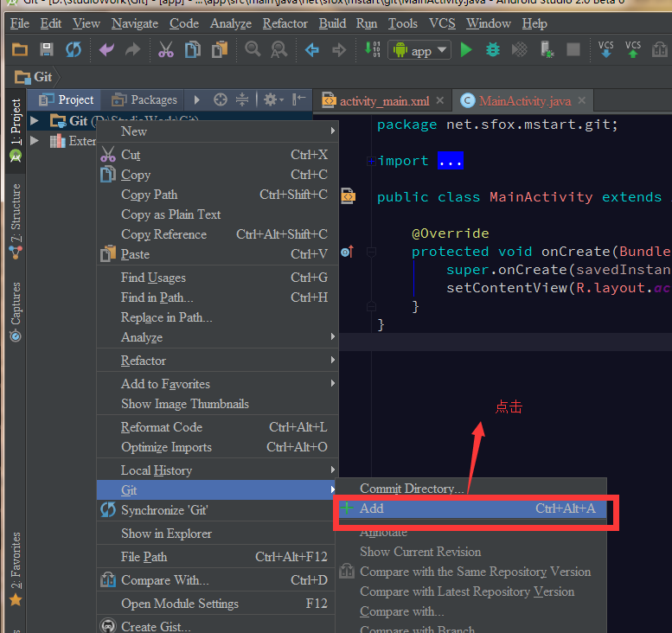Open the app run configuration dropdown
Viewport: 672px width, 633px height.
tap(419, 50)
